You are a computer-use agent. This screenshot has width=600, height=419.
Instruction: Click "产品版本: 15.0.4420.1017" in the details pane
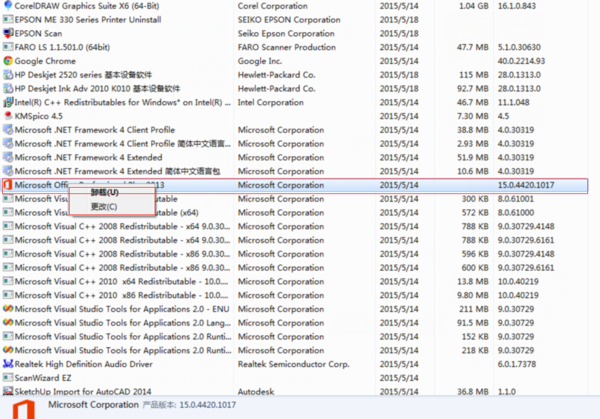[x=189, y=405]
